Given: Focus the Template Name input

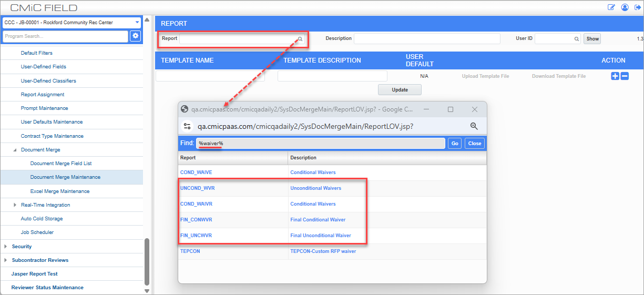Looking at the screenshot, I should pos(210,76).
